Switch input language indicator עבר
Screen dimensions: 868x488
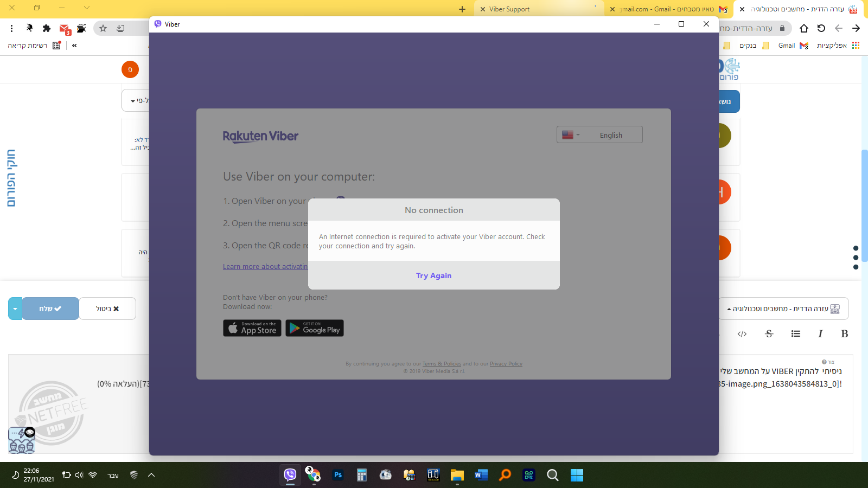pyautogui.click(x=113, y=476)
